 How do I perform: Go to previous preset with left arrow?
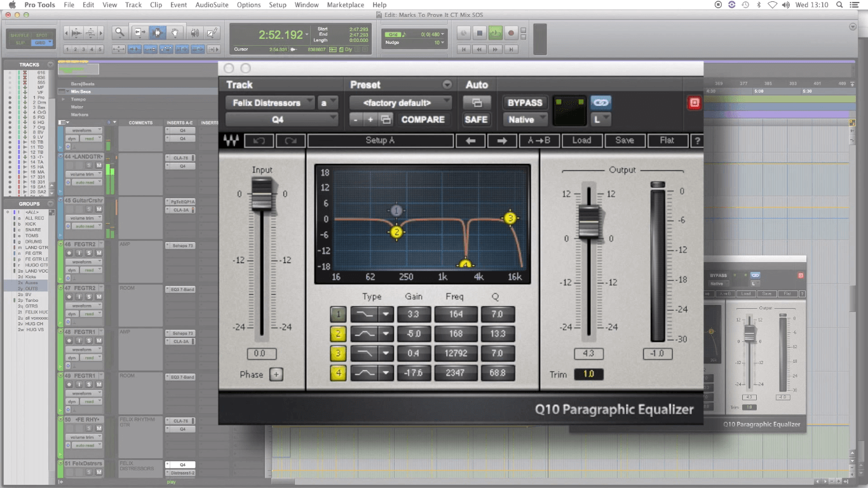[x=471, y=140]
